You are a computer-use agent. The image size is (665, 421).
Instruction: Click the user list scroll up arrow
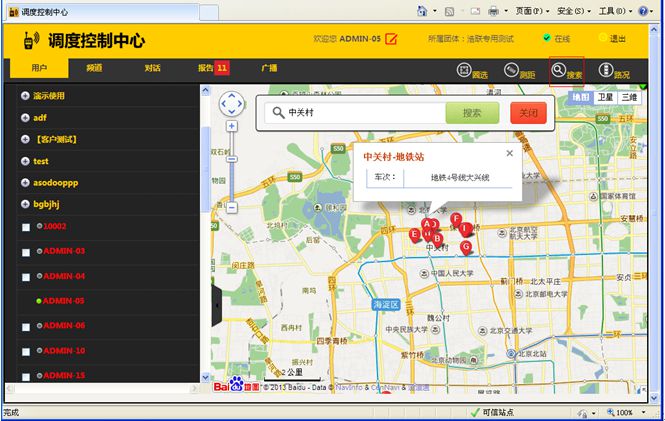[x=206, y=90]
